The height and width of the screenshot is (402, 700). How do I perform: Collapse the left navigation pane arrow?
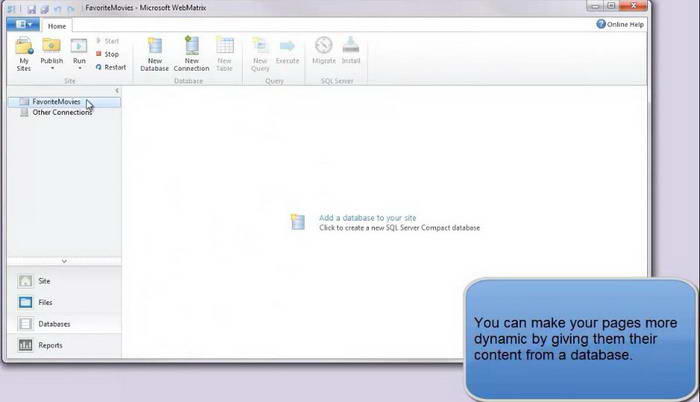tap(117, 91)
